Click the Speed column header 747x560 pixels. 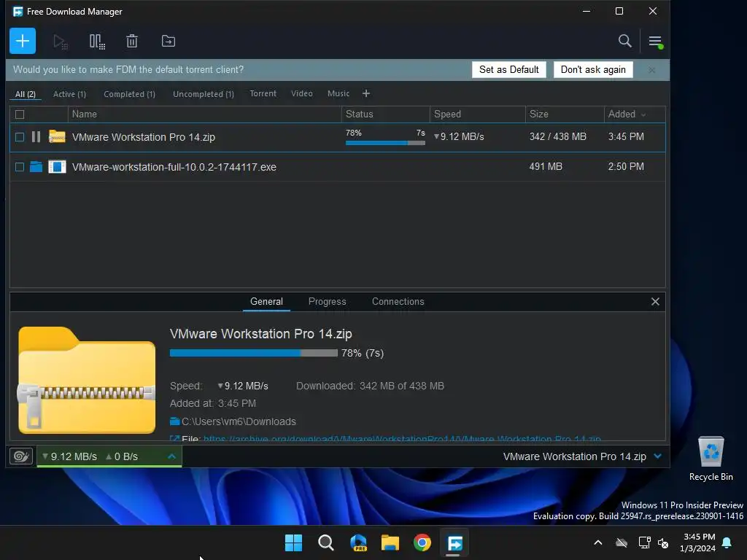tap(477, 114)
